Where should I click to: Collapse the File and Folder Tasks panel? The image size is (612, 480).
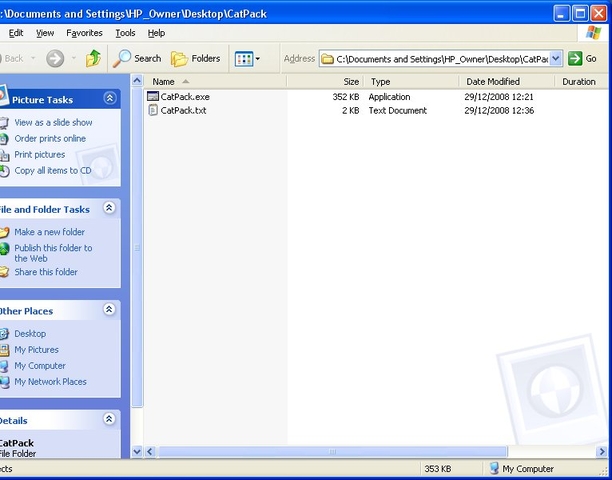[109, 208]
